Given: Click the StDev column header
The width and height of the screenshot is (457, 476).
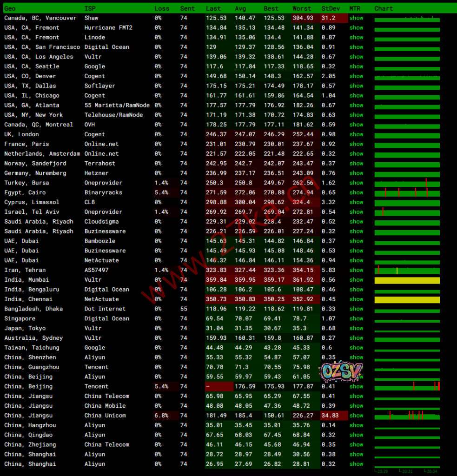Looking at the screenshot, I should coord(331,8).
